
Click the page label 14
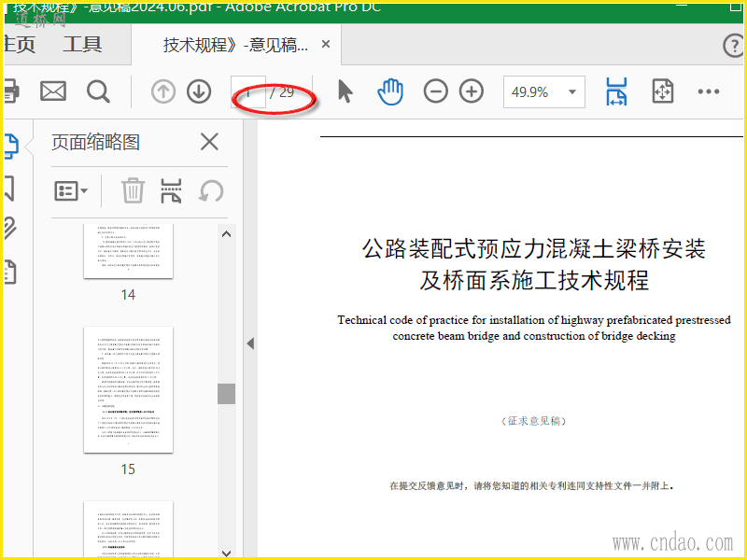click(128, 295)
